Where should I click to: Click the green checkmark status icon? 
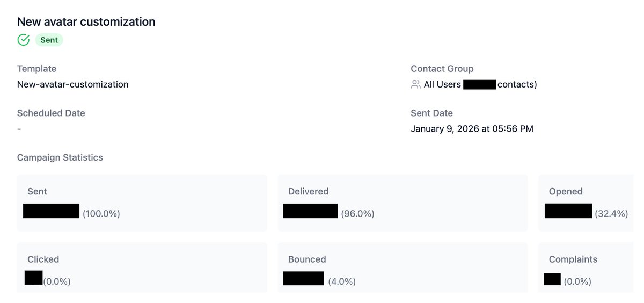[23, 40]
